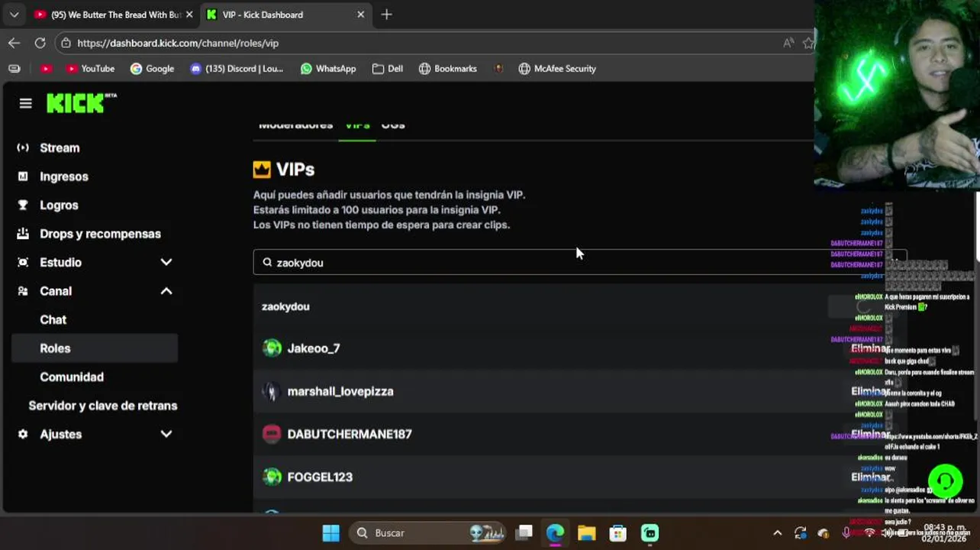Open the WhatsApp bookmark
Viewport: 980px width, 550px height.
coord(328,69)
